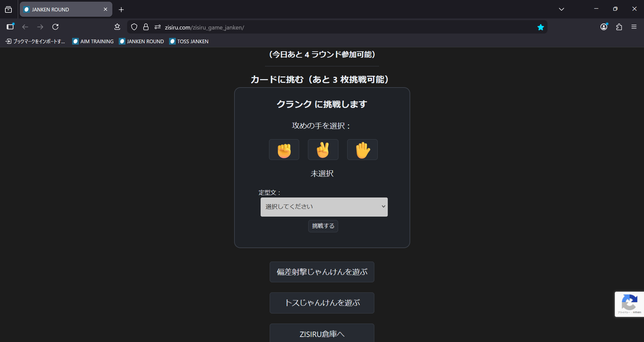Click the bookmark star in address bar
The height and width of the screenshot is (342, 644).
(x=540, y=27)
